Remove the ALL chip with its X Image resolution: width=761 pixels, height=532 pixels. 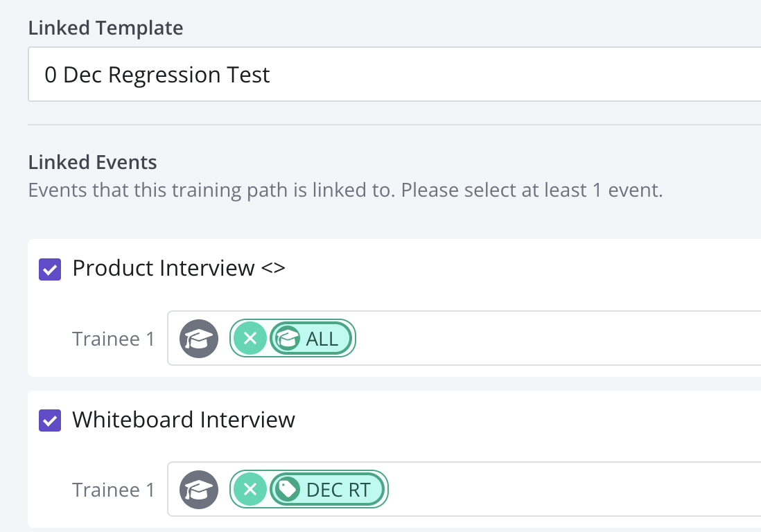[x=250, y=339]
